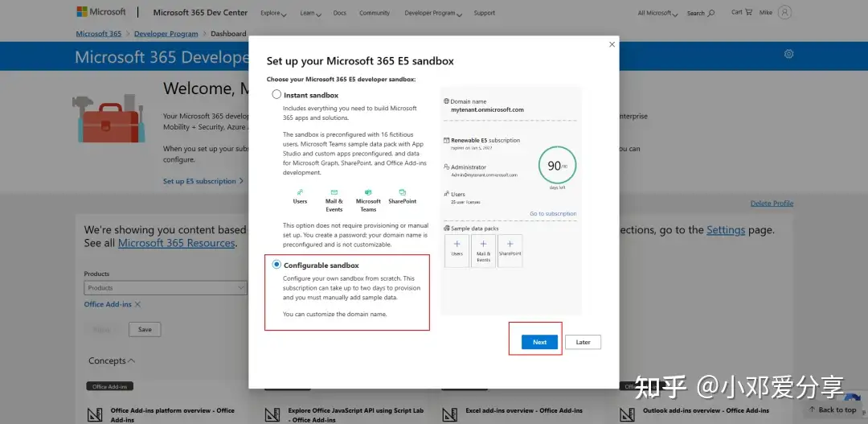This screenshot has width=868, height=424.
Task: Click the Later button
Action: coord(583,342)
